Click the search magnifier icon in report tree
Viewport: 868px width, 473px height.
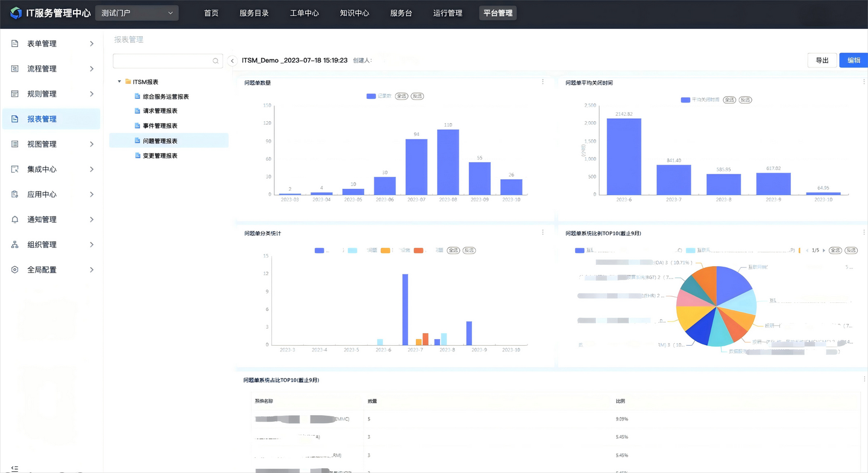click(215, 61)
